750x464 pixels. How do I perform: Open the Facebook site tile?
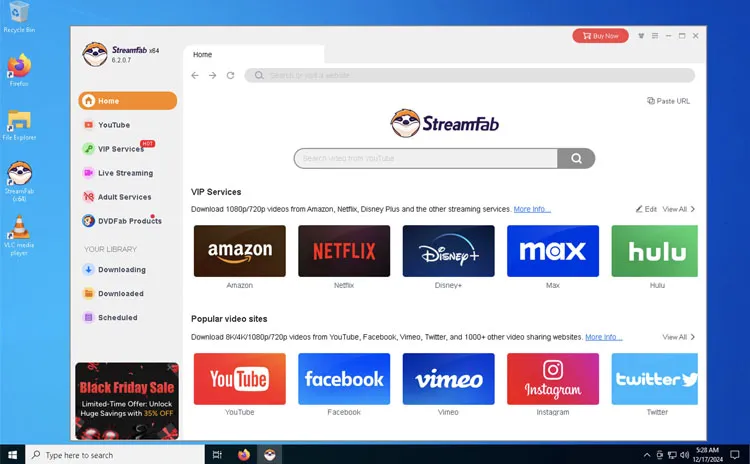344,379
